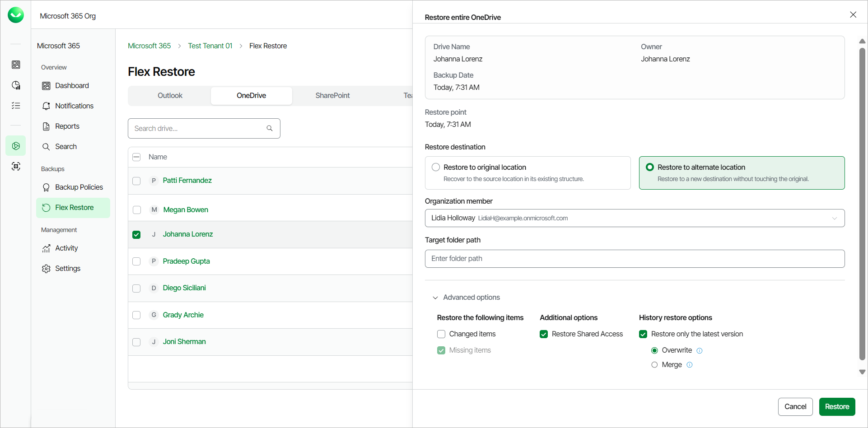Click the magnifier icon in Search drive box
The height and width of the screenshot is (428, 868).
(270, 128)
